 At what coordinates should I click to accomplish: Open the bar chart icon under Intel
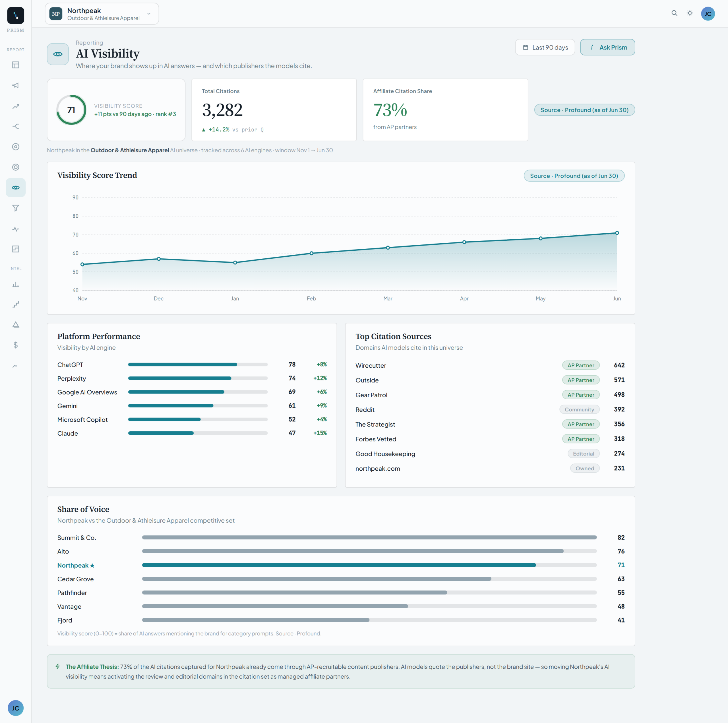pyautogui.click(x=15, y=285)
